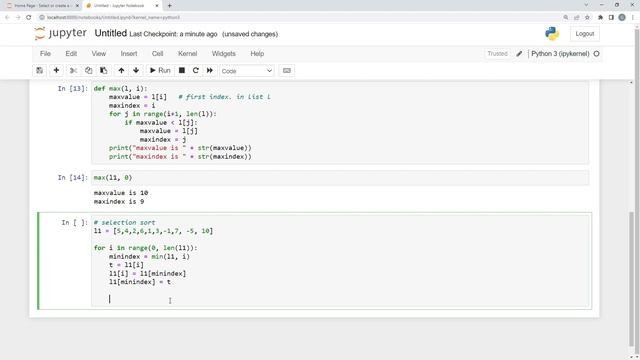Paste cells below icon
This screenshot has width=640, height=360.
click(x=104, y=71)
